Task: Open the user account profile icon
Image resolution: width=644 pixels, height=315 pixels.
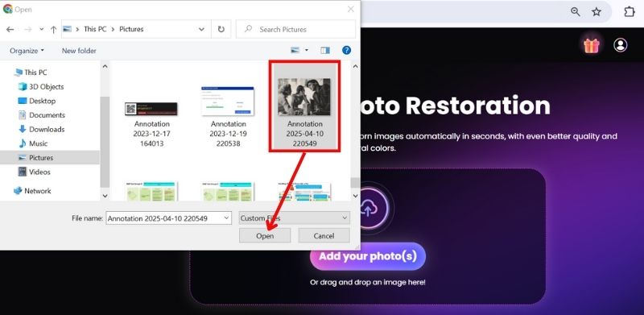Action: coord(621,45)
